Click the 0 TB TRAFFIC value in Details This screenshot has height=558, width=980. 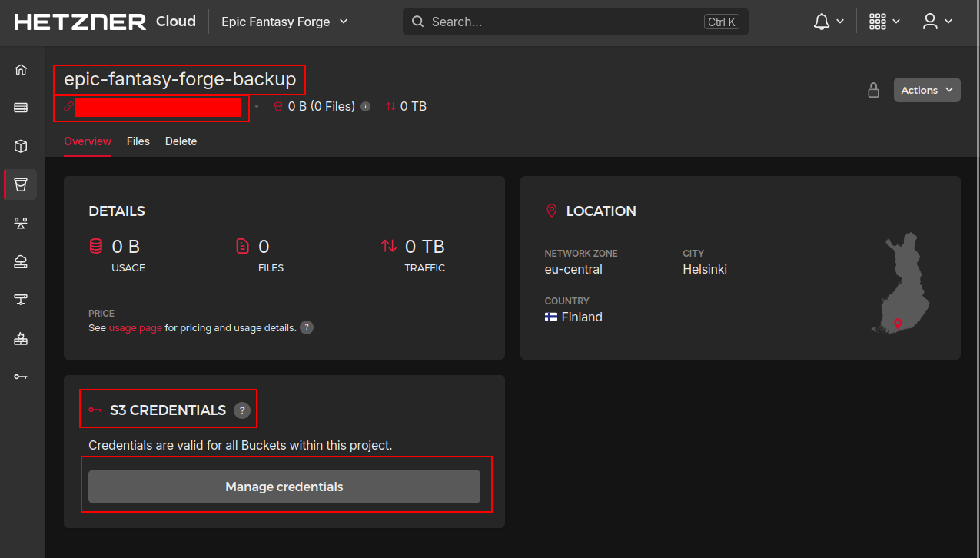(425, 247)
